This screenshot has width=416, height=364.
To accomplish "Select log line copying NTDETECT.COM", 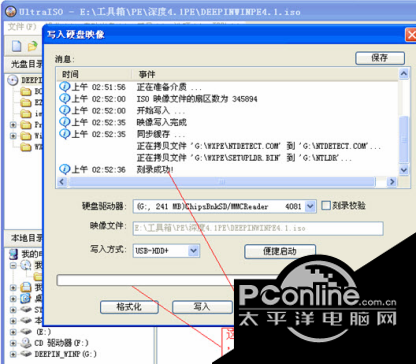I will (x=259, y=146).
